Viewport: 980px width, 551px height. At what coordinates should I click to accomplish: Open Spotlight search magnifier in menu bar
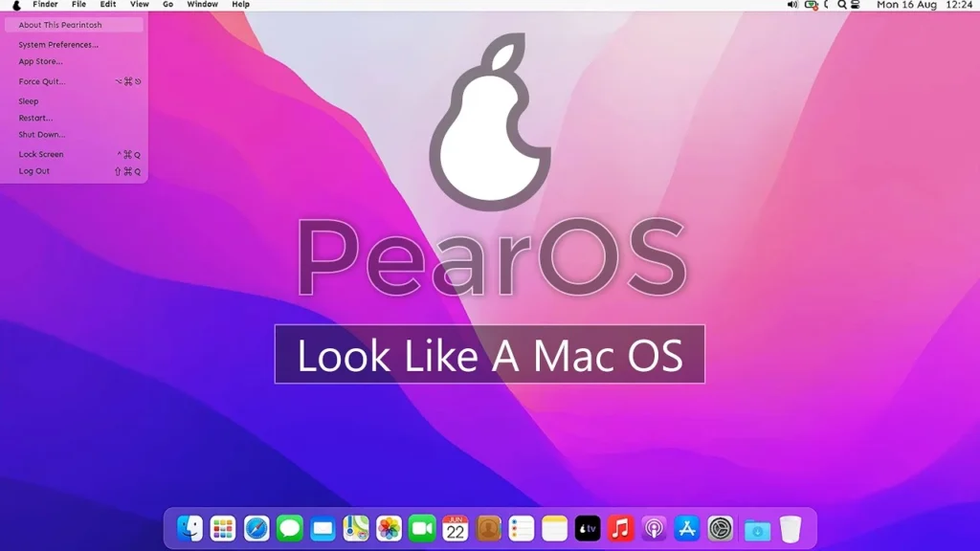tap(842, 5)
